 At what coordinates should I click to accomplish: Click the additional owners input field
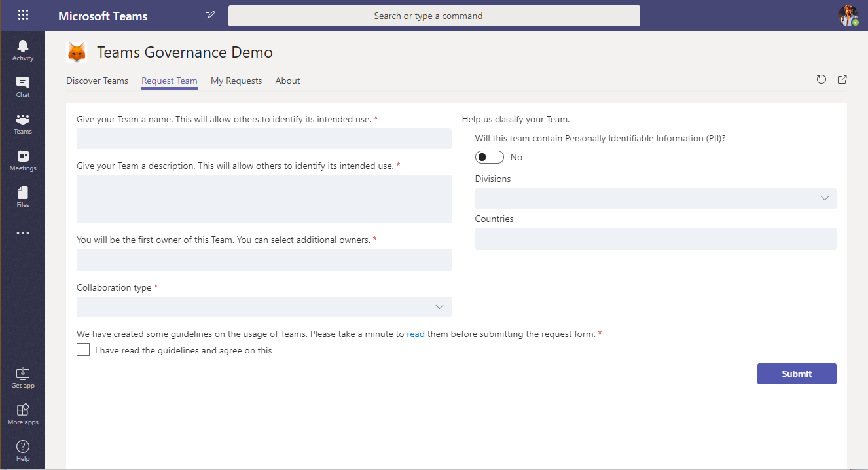264,260
